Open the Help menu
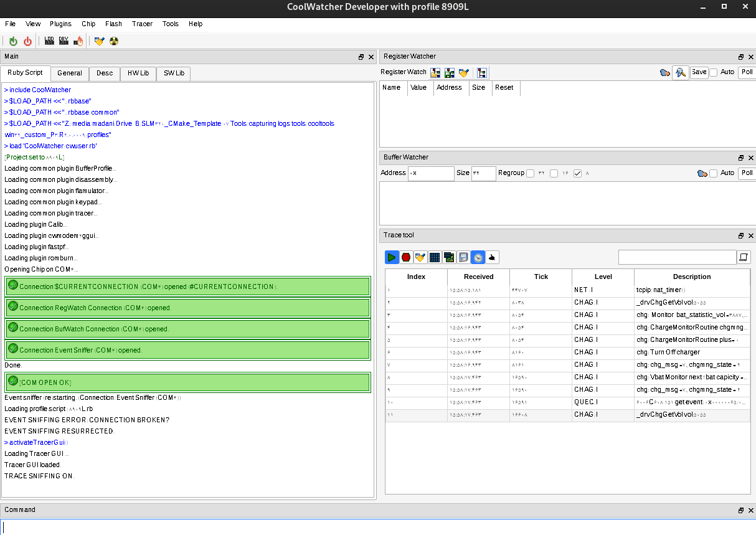The image size is (756, 535). point(196,24)
